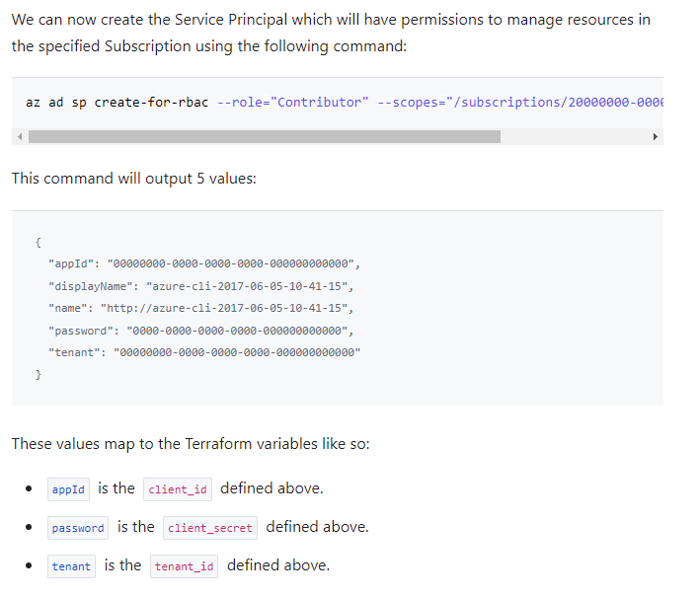Screen dimensions: 700x598
Task: Click the "displayName" line in the JSON output
Action: pos(200,286)
